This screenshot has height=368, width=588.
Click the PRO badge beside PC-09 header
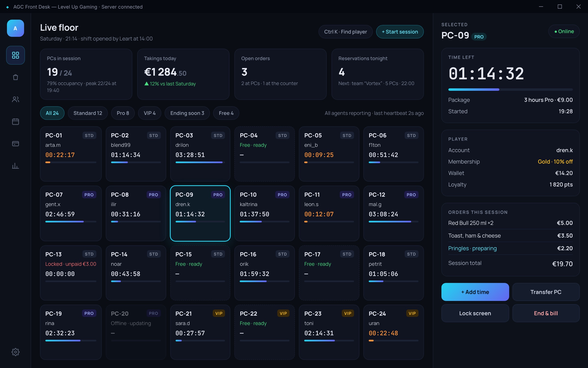479,37
